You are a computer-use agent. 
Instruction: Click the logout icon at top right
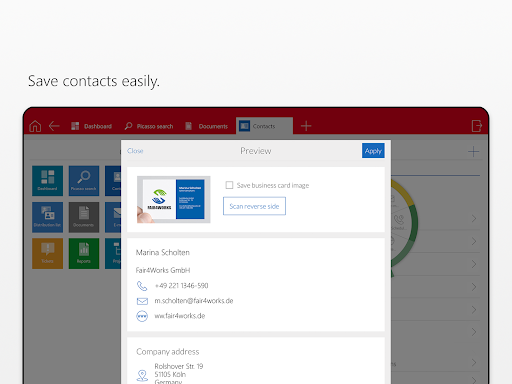coord(477,126)
